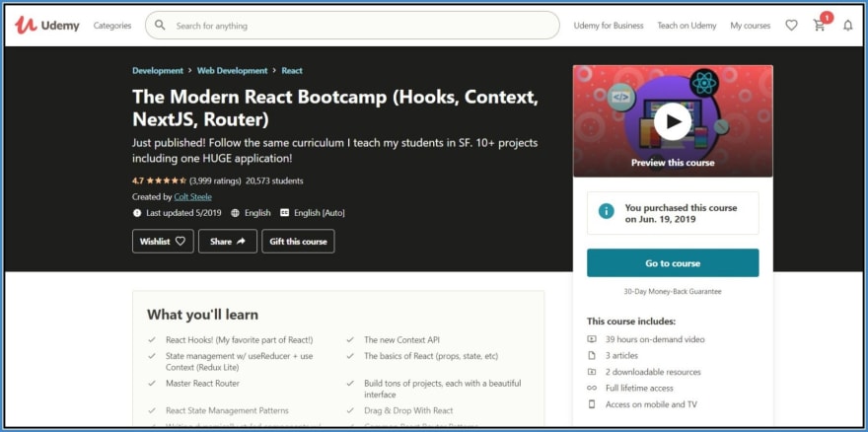Click the 'What you'll learn' heading

click(x=202, y=315)
